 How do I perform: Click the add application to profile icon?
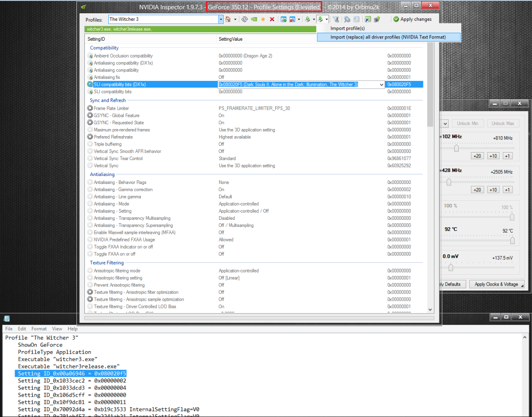284,19
